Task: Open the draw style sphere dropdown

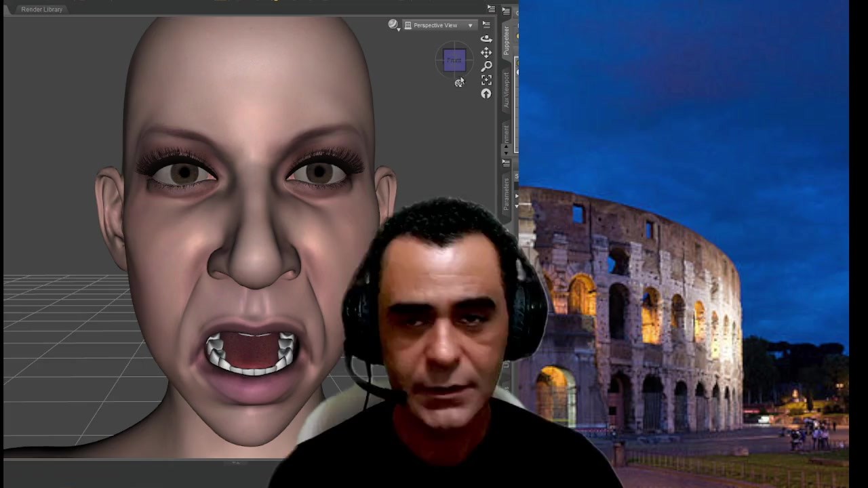Action: pyautogui.click(x=393, y=25)
